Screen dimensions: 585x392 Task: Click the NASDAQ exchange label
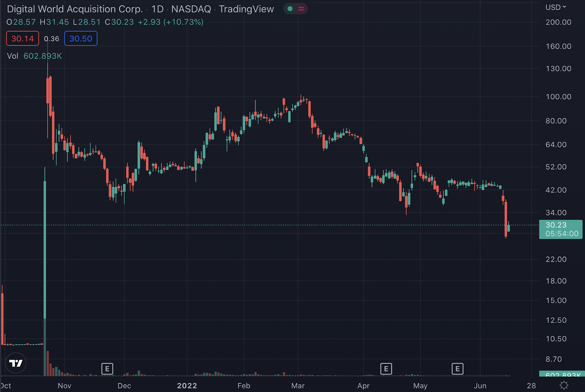[x=191, y=9]
